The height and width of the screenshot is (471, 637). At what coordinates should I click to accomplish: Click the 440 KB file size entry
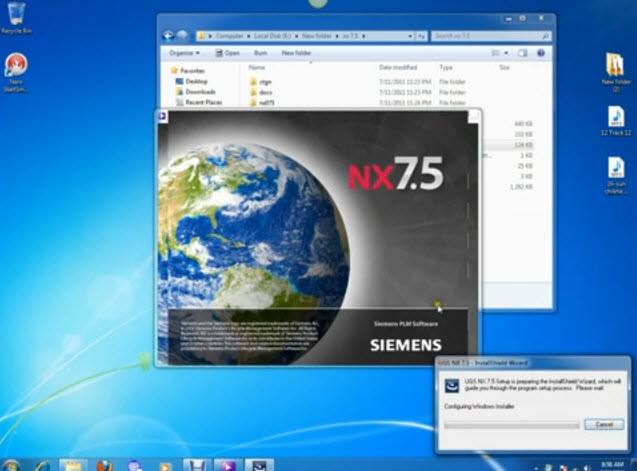click(x=524, y=124)
